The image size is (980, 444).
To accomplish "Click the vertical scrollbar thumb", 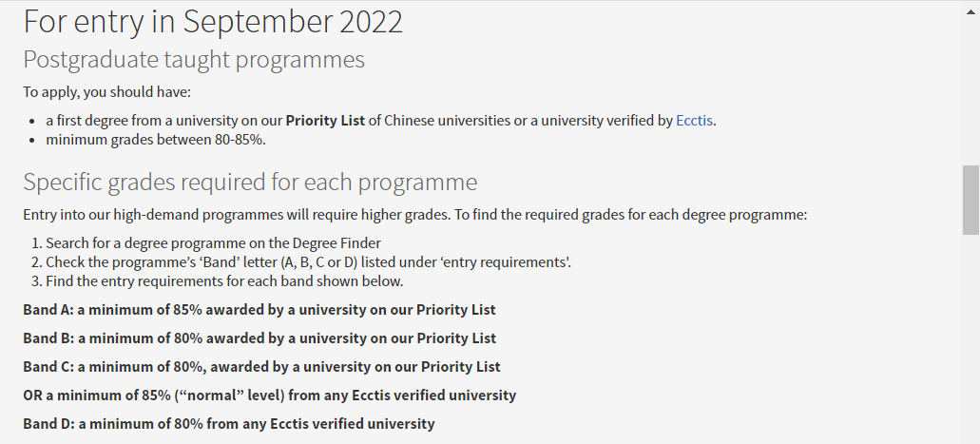I will click(x=970, y=200).
